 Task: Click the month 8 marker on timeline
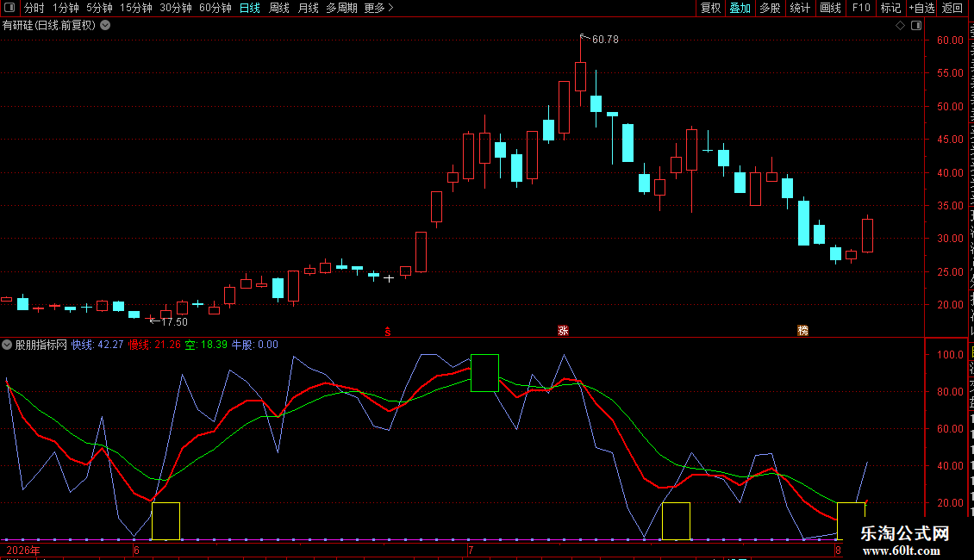838,551
